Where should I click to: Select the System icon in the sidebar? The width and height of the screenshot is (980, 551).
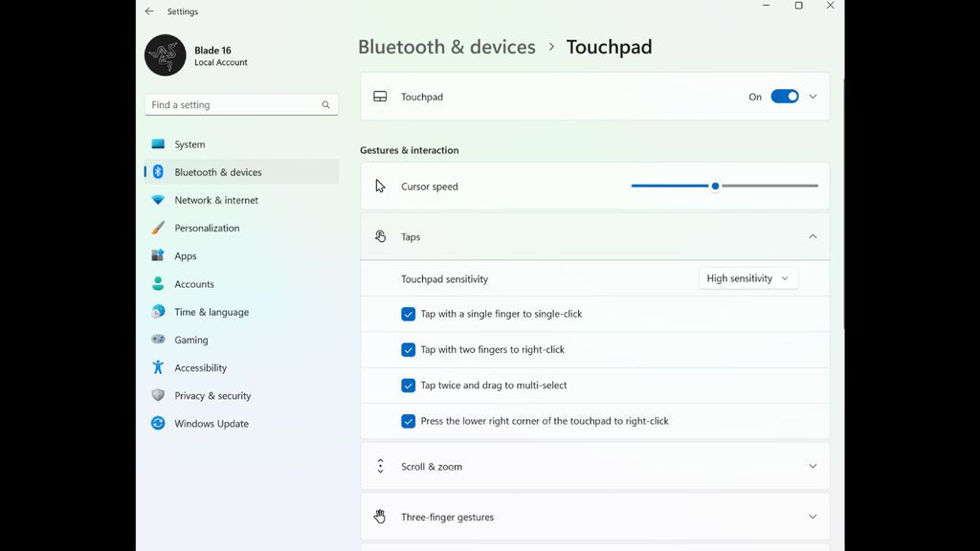tap(158, 143)
